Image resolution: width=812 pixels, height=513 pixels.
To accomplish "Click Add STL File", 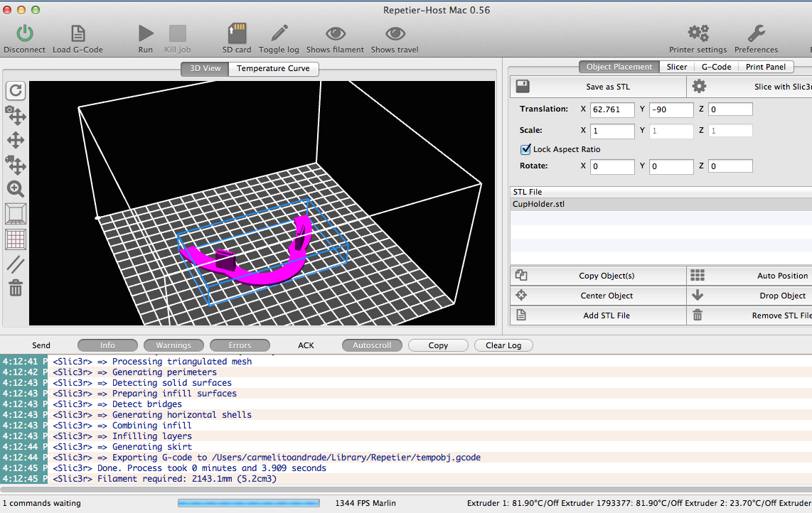I will (x=598, y=315).
